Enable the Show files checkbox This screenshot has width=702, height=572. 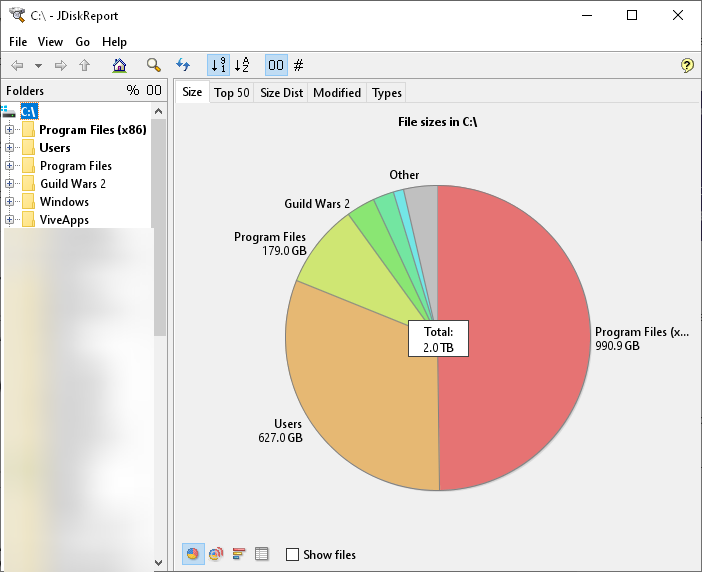(292, 555)
